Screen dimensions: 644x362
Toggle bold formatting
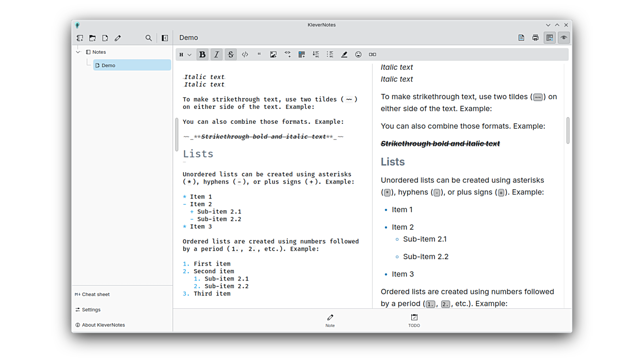coord(202,55)
